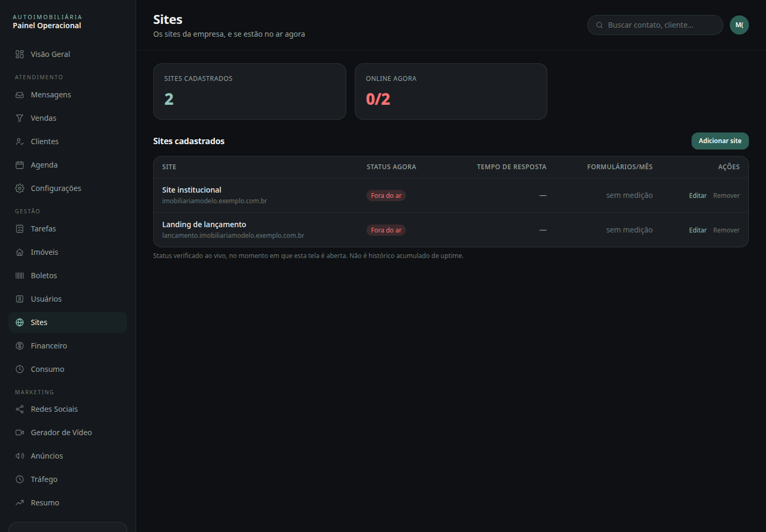The image size is (766, 532).
Task: Click the Imóveis house icon
Action: coord(20,252)
